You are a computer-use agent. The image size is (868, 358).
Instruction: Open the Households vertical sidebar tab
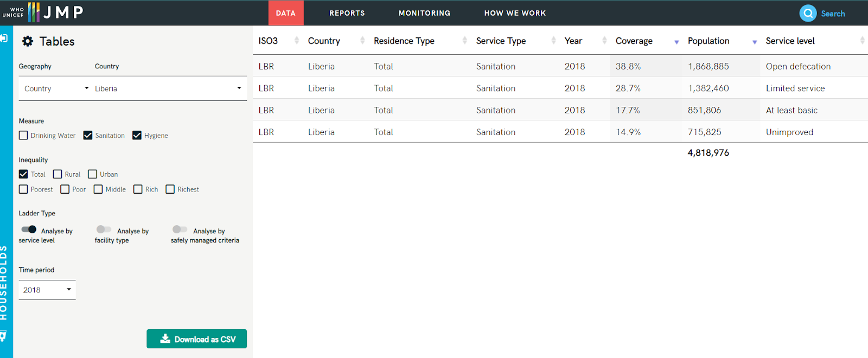click(4, 283)
